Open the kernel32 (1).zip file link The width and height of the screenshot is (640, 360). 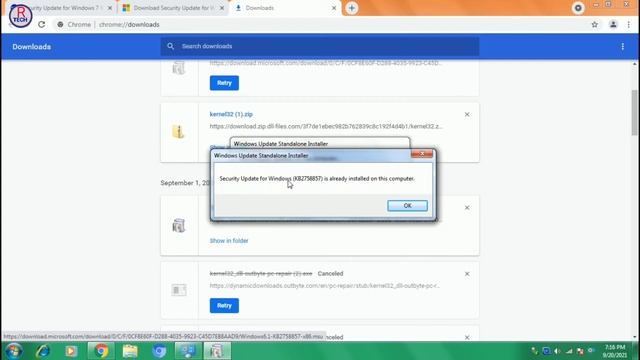click(231, 114)
